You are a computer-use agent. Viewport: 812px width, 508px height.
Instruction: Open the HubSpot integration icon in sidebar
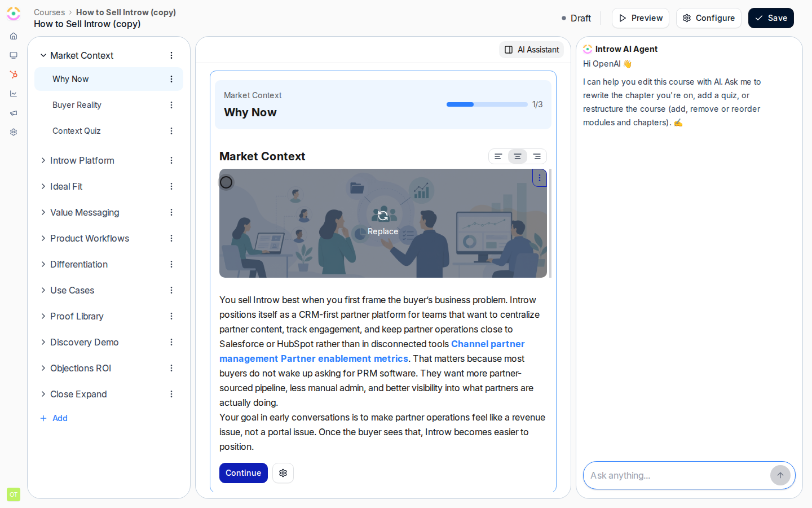[x=14, y=75]
